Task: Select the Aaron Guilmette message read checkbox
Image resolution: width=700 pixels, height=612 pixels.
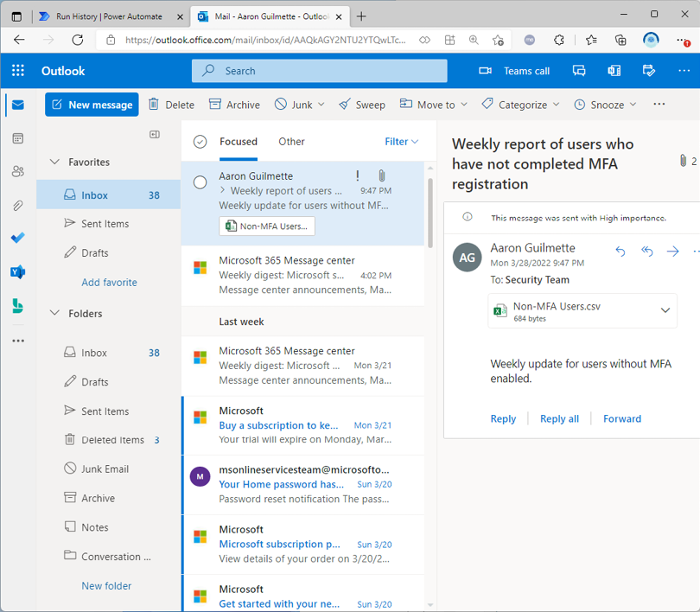Action: (200, 182)
